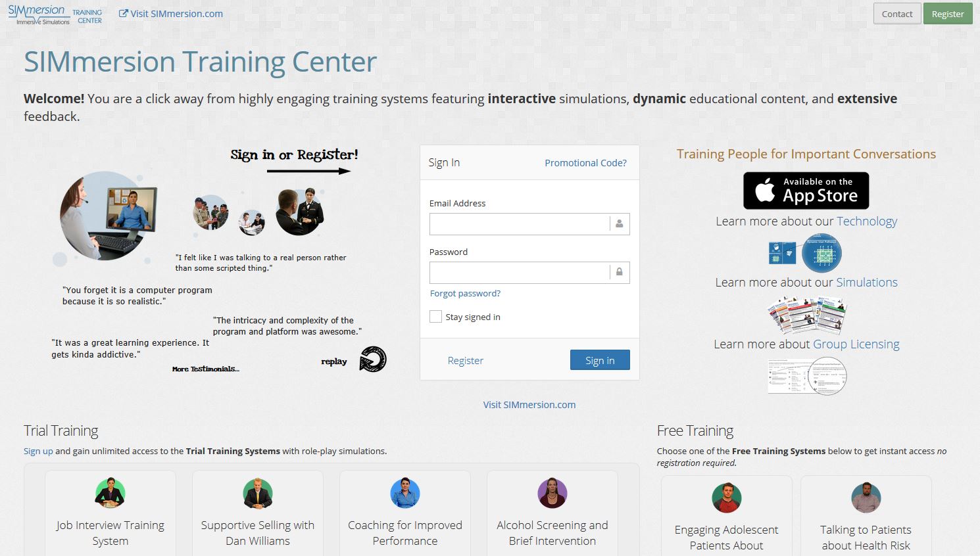The image size is (980, 556).
Task: Open the Technology link
Action: [867, 221]
